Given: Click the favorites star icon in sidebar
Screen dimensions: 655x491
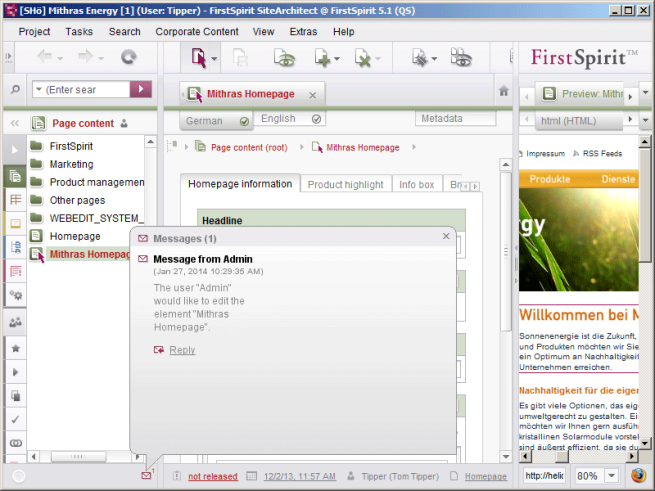Looking at the screenshot, I should click(15, 348).
